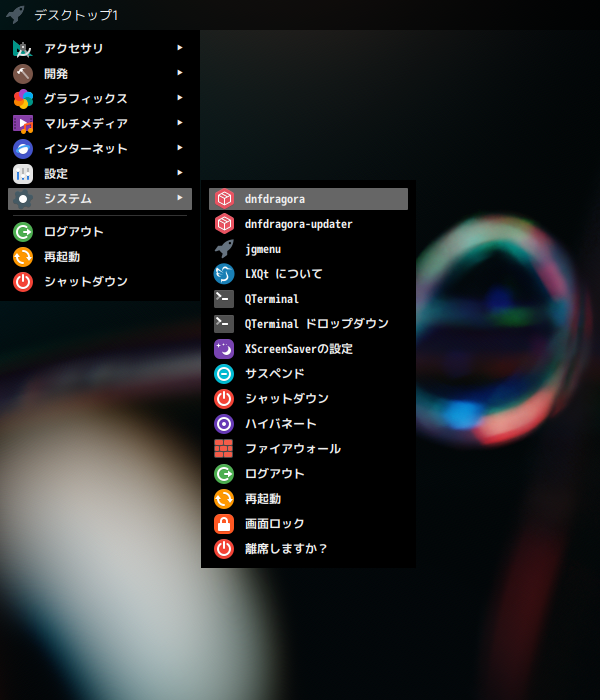Image resolution: width=600 pixels, height=700 pixels.
Task: Select シャットダウン in the system submenu
Action: coord(308,399)
